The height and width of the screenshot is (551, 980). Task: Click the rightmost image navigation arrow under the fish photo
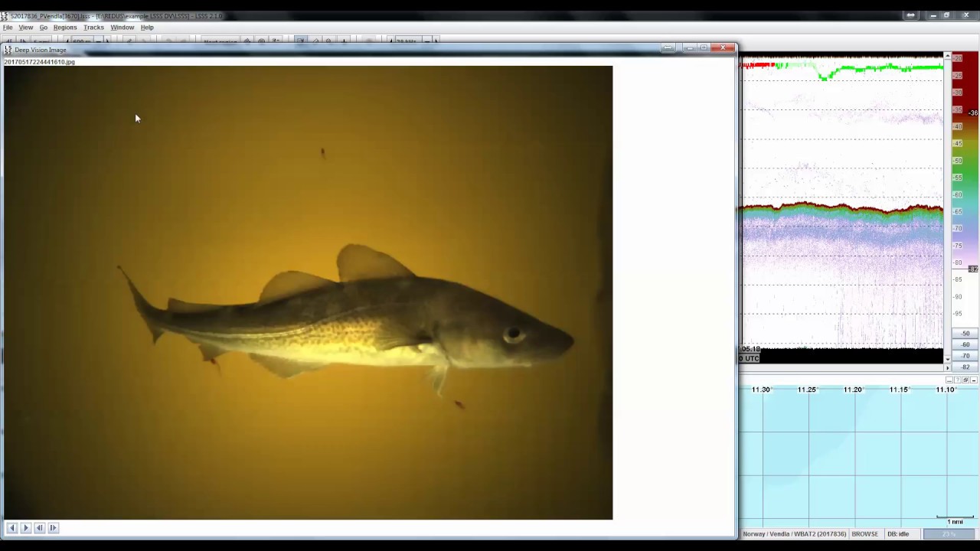pos(53,528)
